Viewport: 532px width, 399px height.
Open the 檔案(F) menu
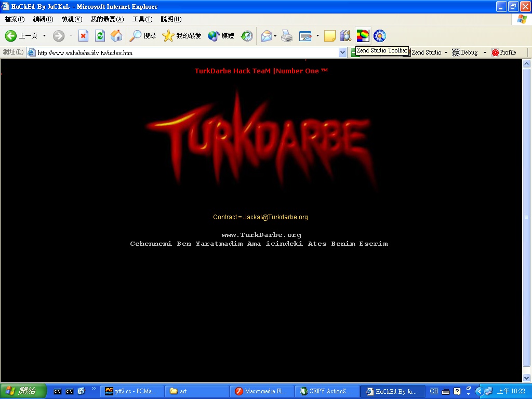[15, 19]
